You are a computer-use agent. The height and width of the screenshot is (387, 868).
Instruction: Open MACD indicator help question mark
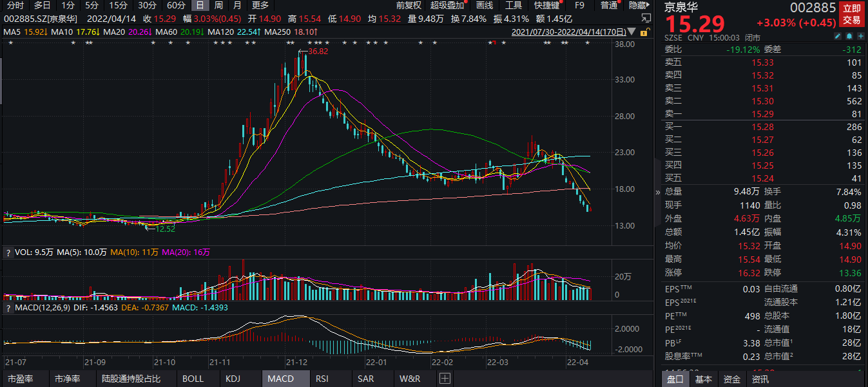[x=8, y=308]
